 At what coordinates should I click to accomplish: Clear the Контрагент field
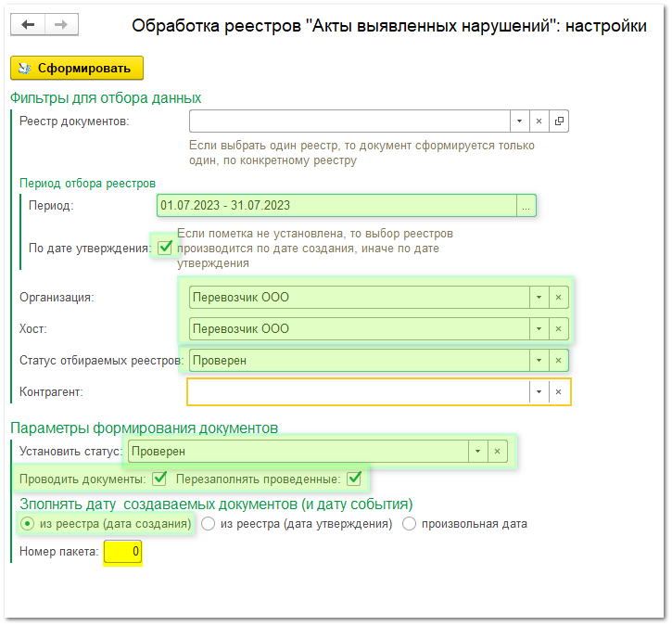(558, 392)
